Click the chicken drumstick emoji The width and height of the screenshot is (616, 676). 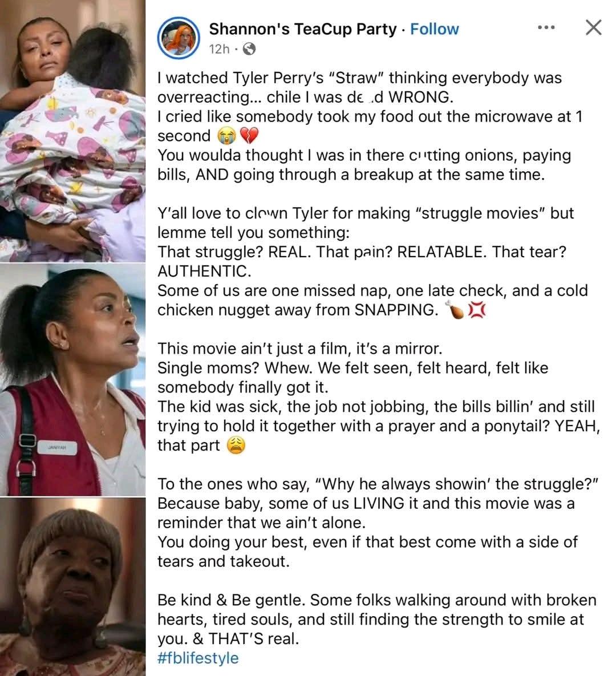point(455,310)
